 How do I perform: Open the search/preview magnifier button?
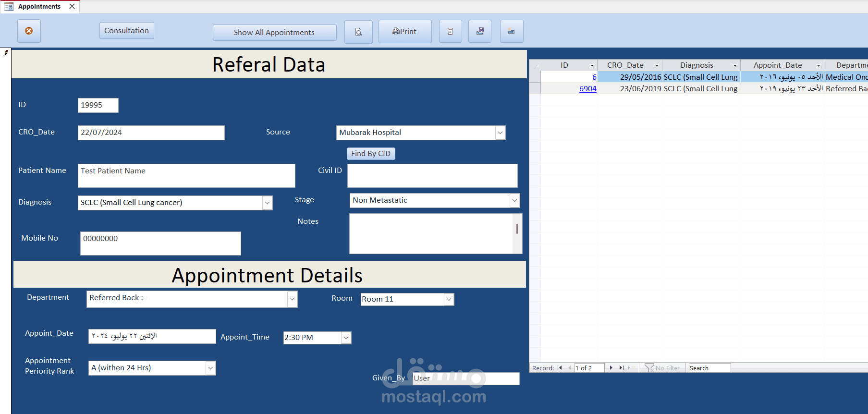coord(358,32)
